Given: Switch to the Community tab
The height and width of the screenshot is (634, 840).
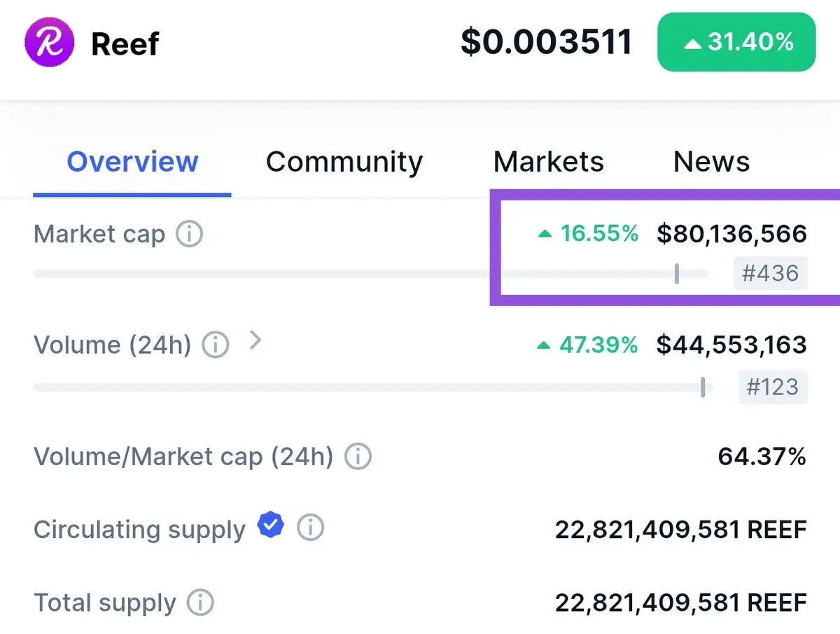Looking at the screenshot, I should 344,162.
